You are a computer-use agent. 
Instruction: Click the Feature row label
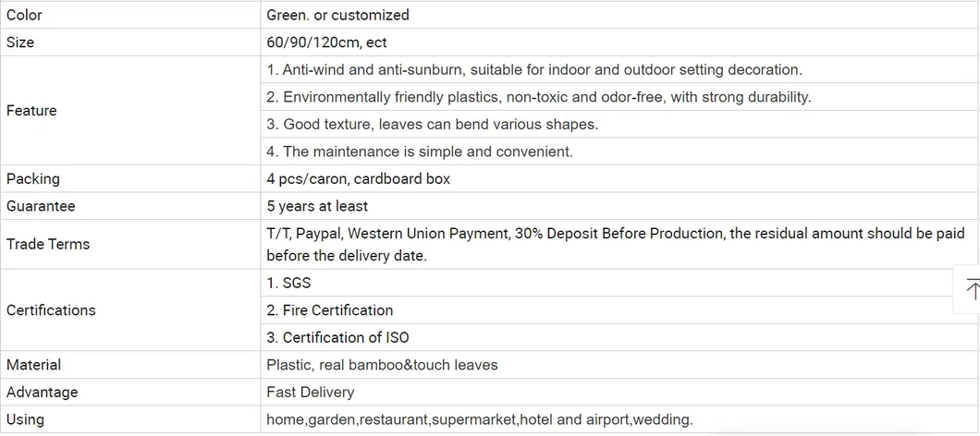pyautogui.click(x=31, y=111)
